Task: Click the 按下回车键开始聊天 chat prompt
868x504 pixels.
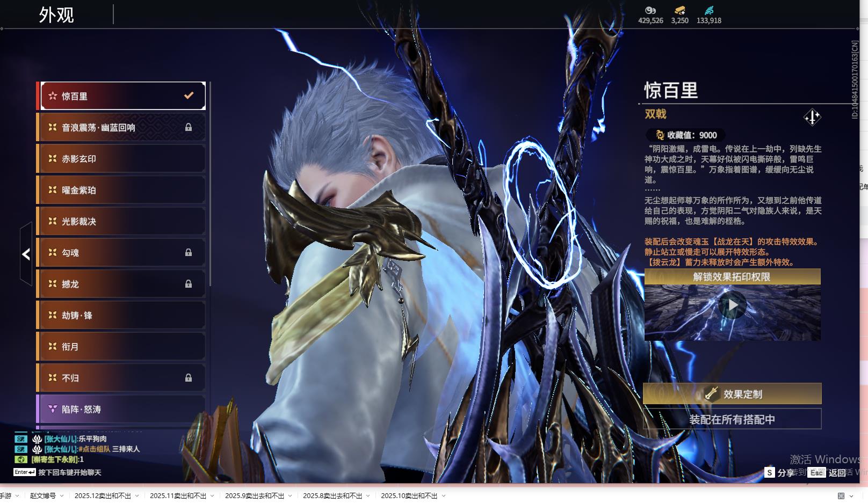Action: 70,472
